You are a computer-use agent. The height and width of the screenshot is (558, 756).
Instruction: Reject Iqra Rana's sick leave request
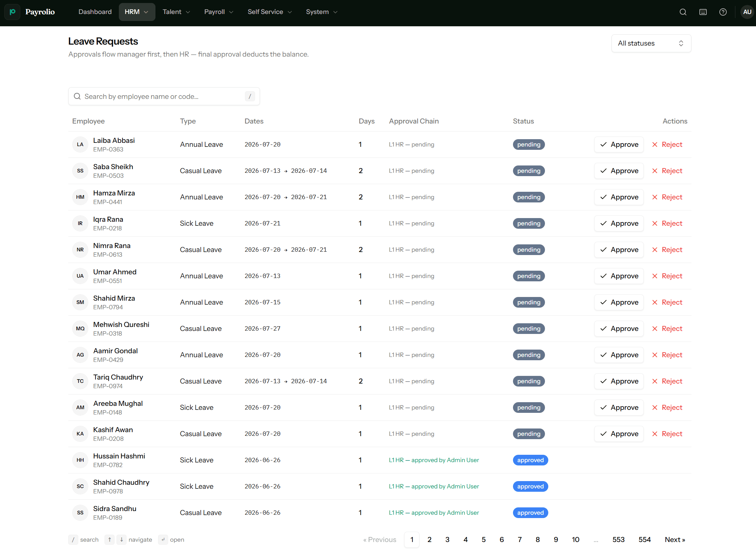667,224
